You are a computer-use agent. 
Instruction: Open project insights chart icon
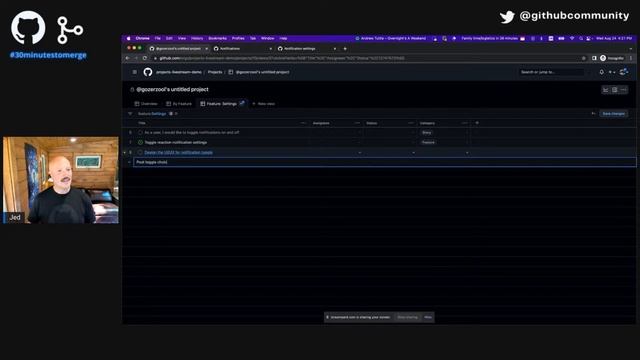click(x=606, y=90)
